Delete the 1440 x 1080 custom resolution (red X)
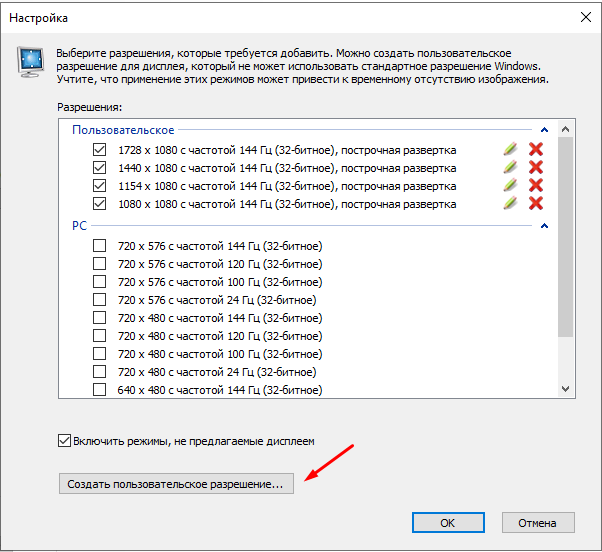Screen dimensions: 602x552 tap(536, 167)
